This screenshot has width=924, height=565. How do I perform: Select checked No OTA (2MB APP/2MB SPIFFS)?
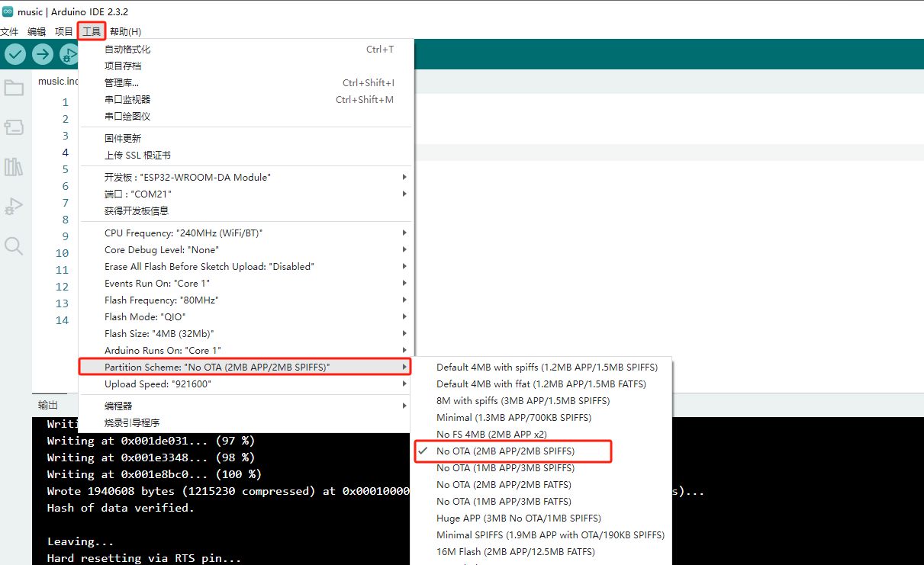point(541,451)
